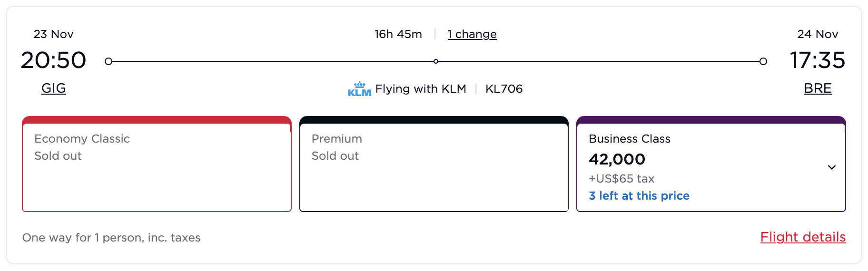Open the GIG departure airport link
The image size is (868, 271).
tap(53, 88)
